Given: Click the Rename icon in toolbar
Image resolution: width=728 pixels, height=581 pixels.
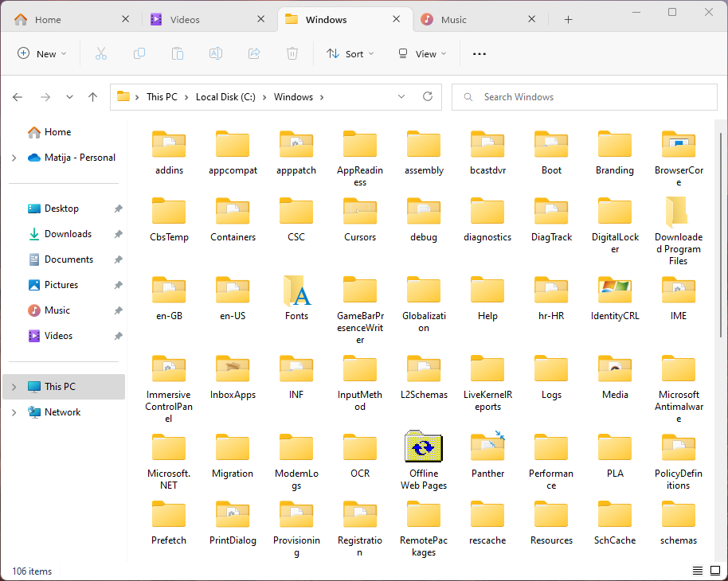Looking at the screenshot, I should 215,54.
